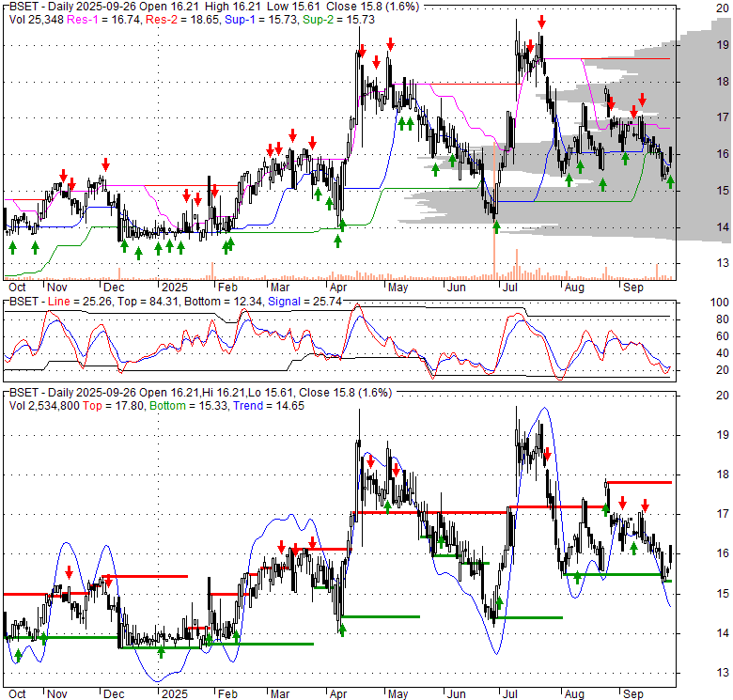The width and height of the screenshot is (733, 700).
Task: Click the 'Oct' label on top chart axis
Action: tap(17, 288)
